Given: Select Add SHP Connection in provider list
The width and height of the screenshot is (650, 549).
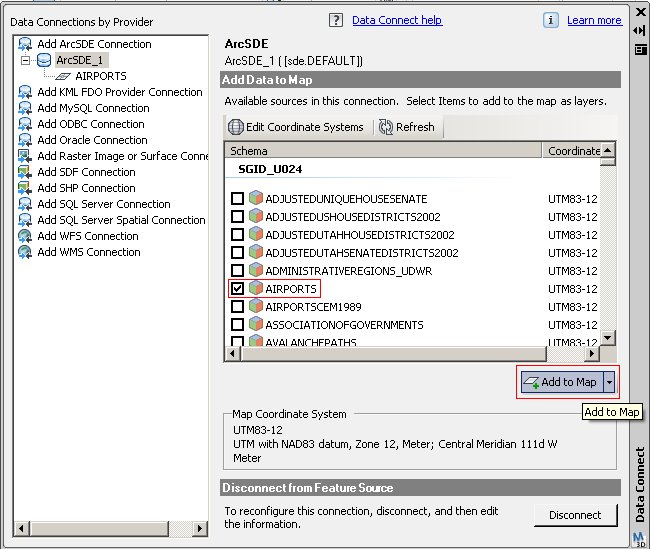Looking at the screenshot, I should coord(86,188).
